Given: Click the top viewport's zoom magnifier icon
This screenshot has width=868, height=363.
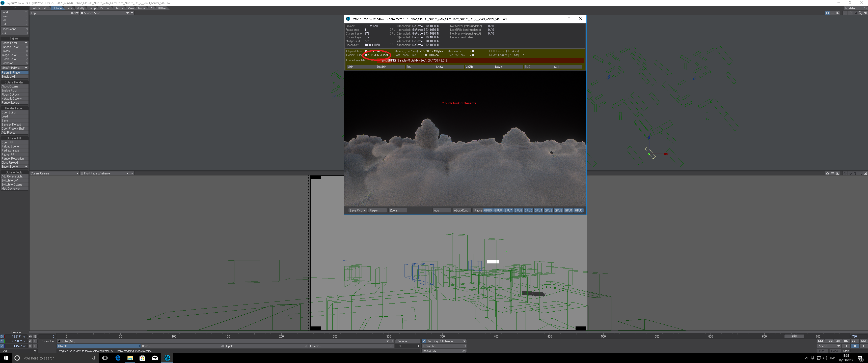Looking at the screenshot, I should pyautogui.click(x=860, y=13).
